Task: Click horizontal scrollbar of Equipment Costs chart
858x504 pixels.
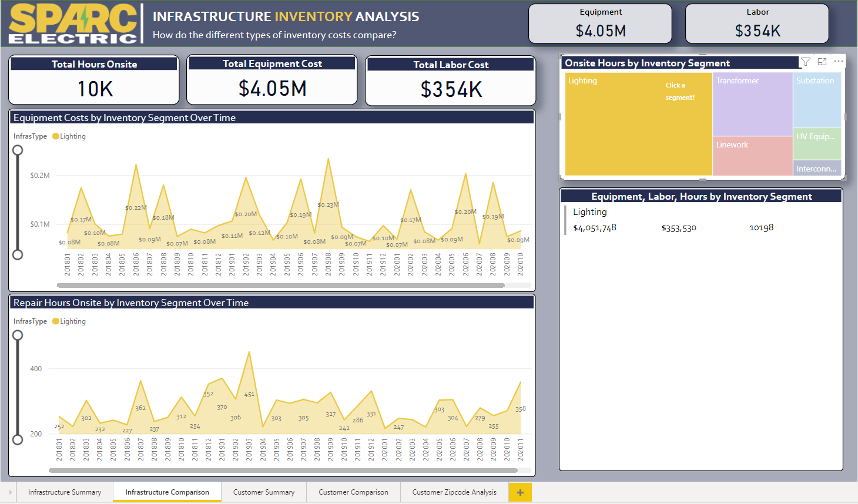Action: click(280, 285)
